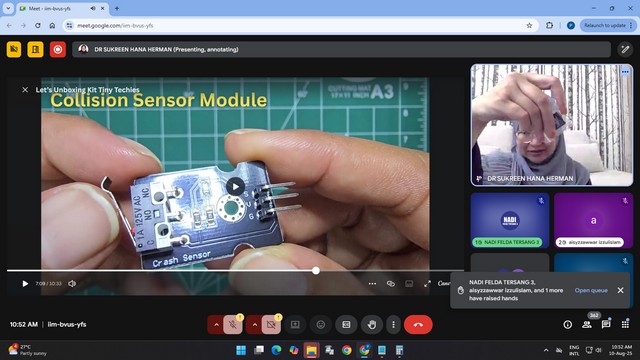Show the people panel
This screenshot has width=640, height=360.
pyautogui.click(x=587, y=325)
